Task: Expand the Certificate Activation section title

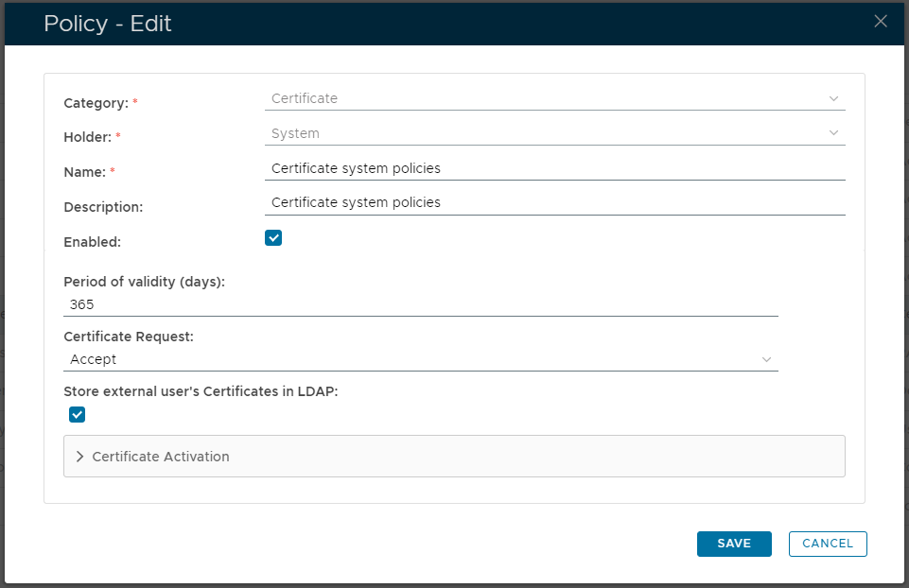Action: click(161, 457)
